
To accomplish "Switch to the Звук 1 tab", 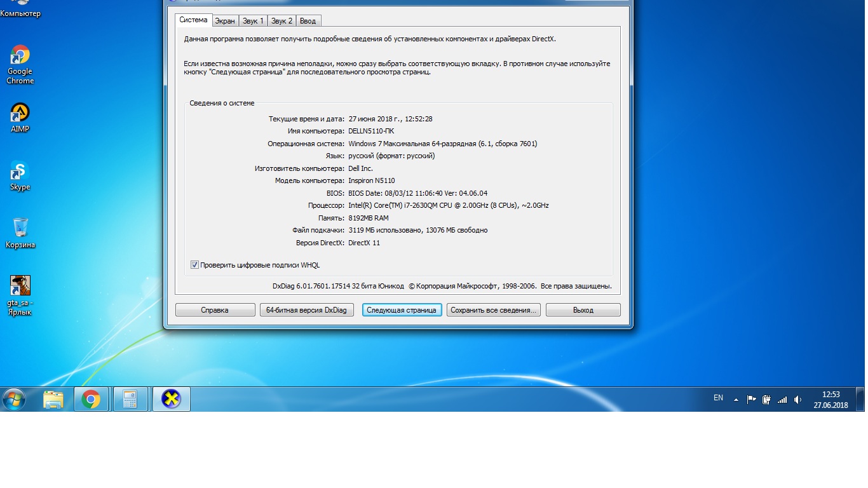I will pyautogui.click(x=253, y=21).
